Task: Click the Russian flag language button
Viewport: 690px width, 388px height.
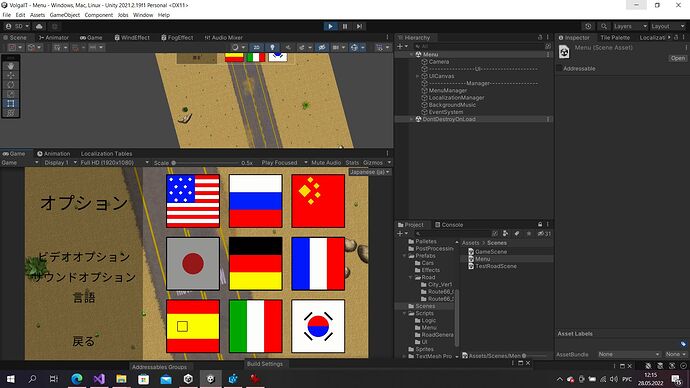Action: pos(255,201)
